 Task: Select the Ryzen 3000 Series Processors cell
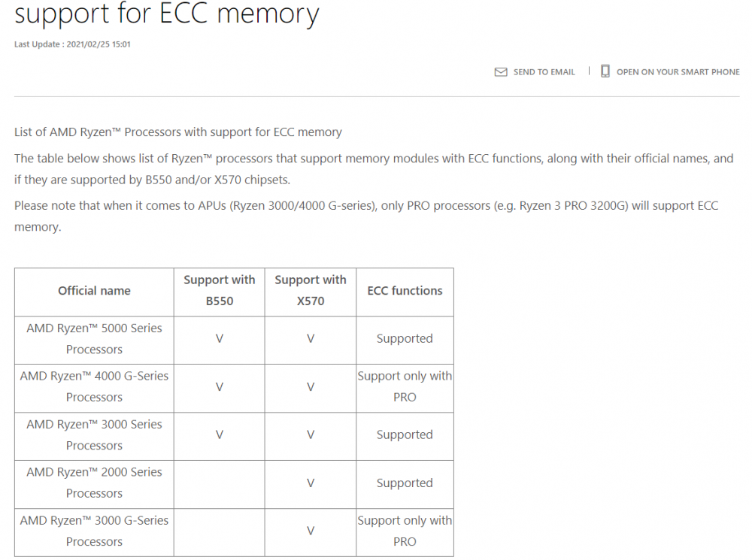pyautogui.click(x=94, y=435)
